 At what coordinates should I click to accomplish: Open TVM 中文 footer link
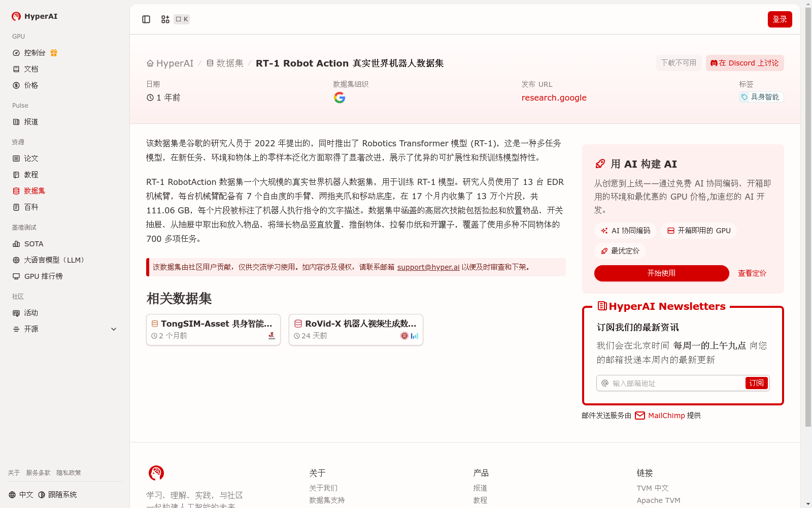pyautogui.click(x=653, y=488)
